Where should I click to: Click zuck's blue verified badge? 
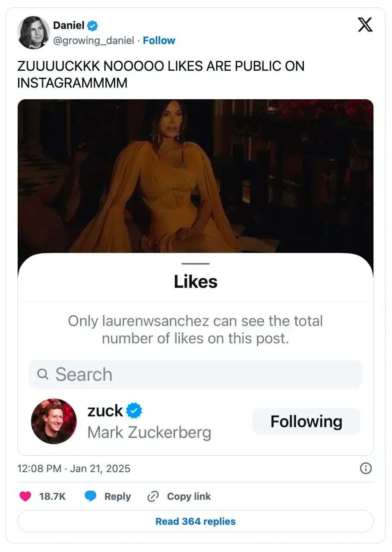pos(134,411)
